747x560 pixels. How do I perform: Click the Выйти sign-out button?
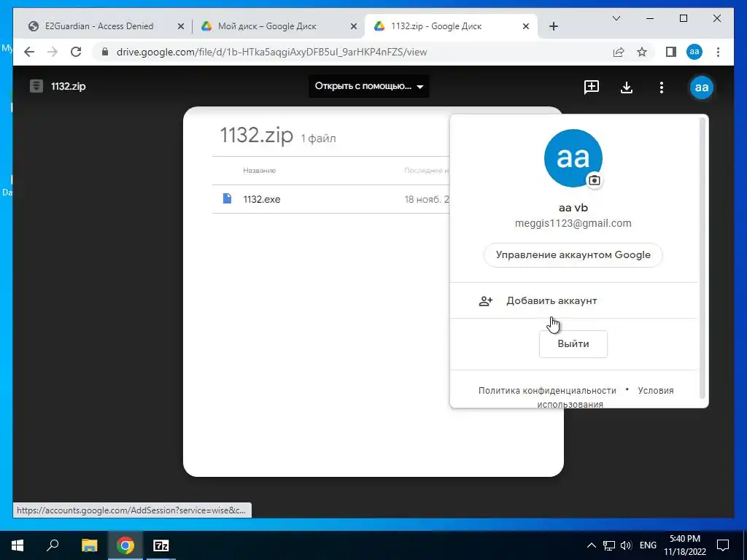(x=573, y=344)
